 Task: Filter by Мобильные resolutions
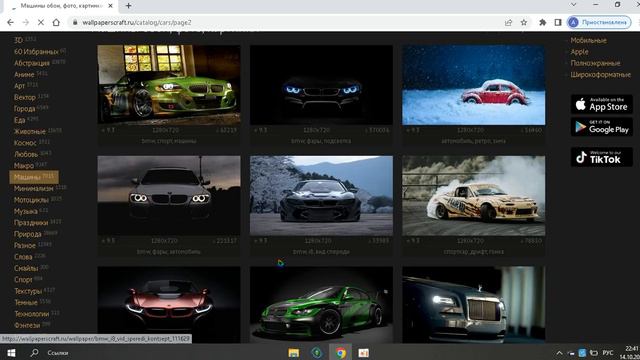[588, 40]
